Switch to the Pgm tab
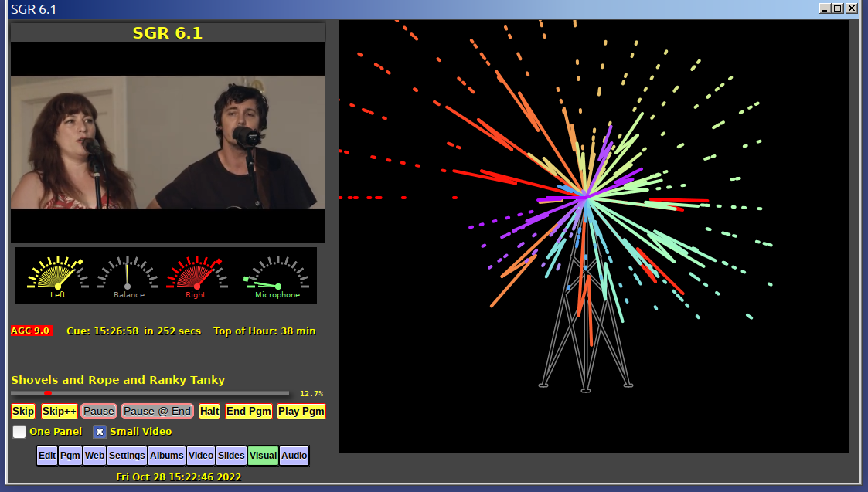Screen dimensions: 868x492 click(x=70, y=456)
